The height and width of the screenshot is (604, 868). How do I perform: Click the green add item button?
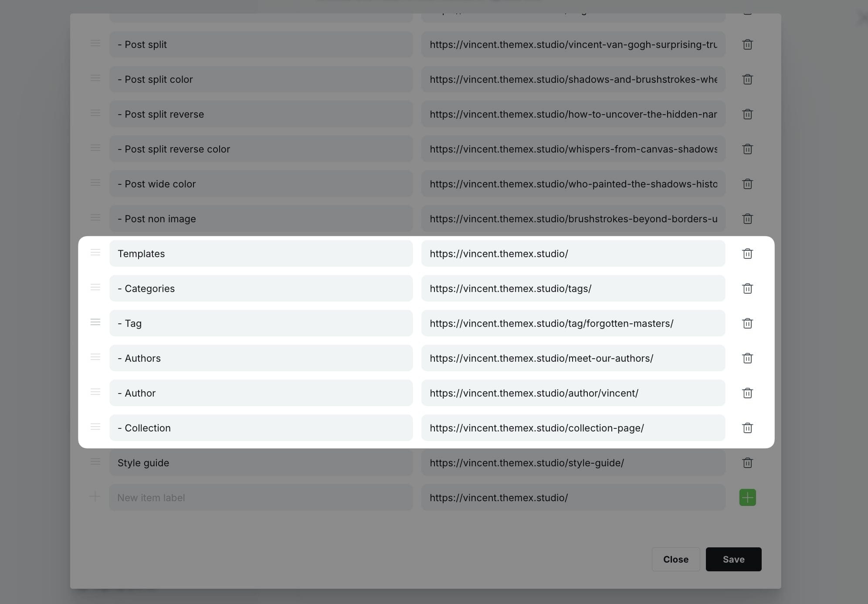(747, 497)
